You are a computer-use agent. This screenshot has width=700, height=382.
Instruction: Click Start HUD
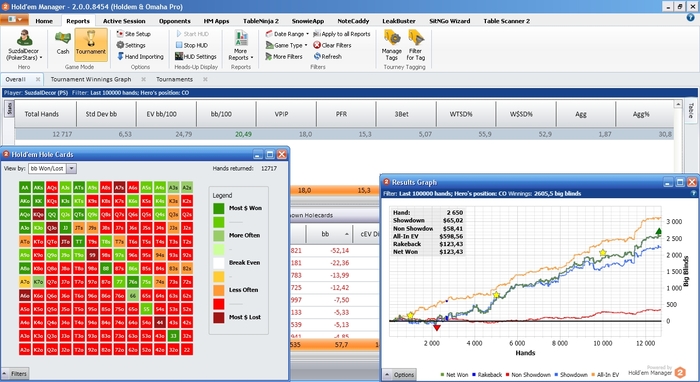192,34
